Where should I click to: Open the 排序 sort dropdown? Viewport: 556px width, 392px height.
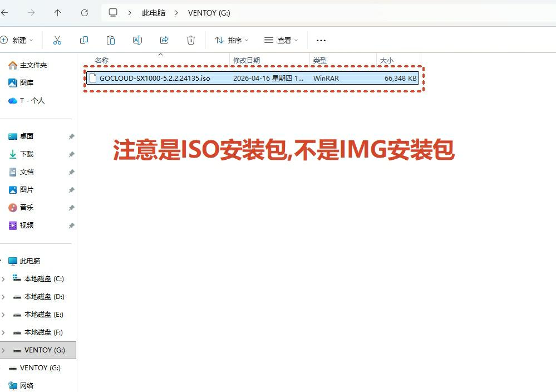pos(232,40)
